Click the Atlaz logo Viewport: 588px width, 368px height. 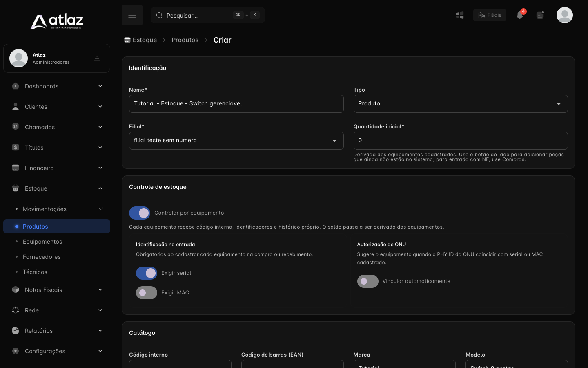pyautogui.click(x=57, y=22)
